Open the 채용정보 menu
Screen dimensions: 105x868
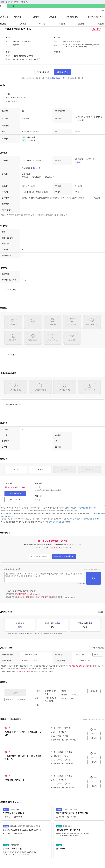[18, 17]
